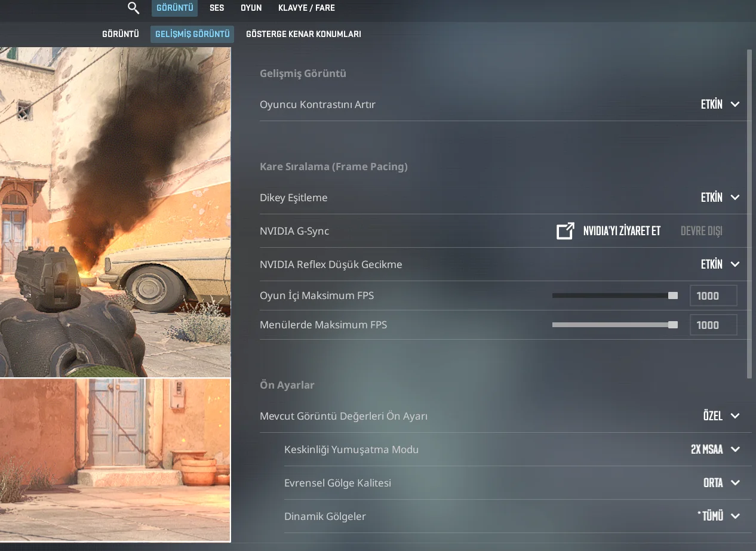Click the NVIDIA Reflex Düşük Gecikme label

pyautogui.click(x=331, y=264)
